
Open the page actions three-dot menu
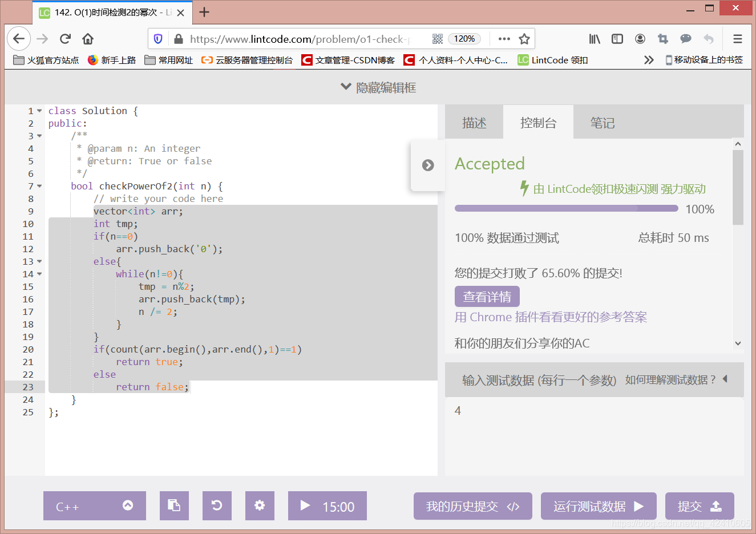(503, 39)
